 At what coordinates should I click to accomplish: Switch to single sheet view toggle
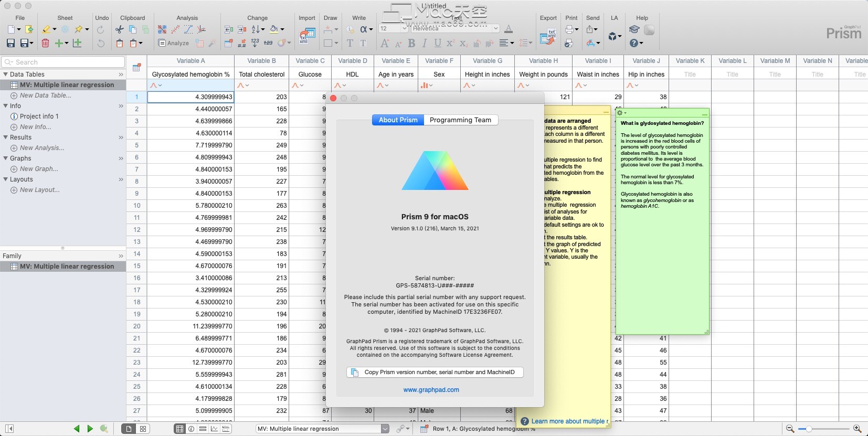tap(129, 429)
